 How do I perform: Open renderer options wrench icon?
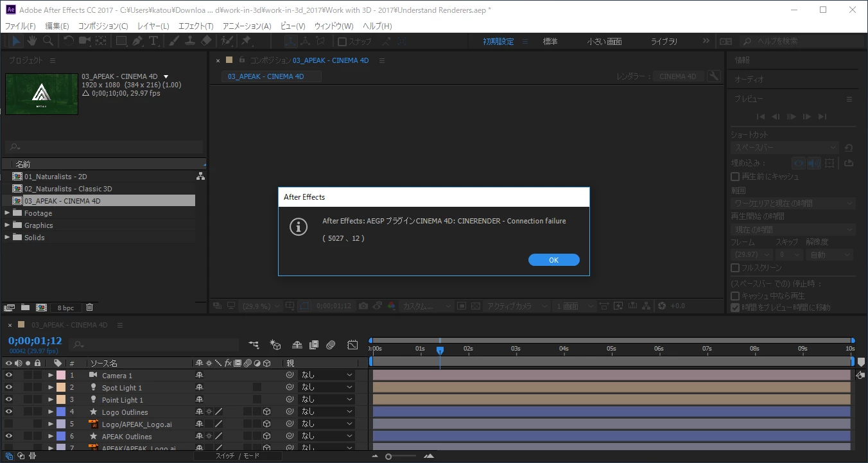(x=714, y=76)
